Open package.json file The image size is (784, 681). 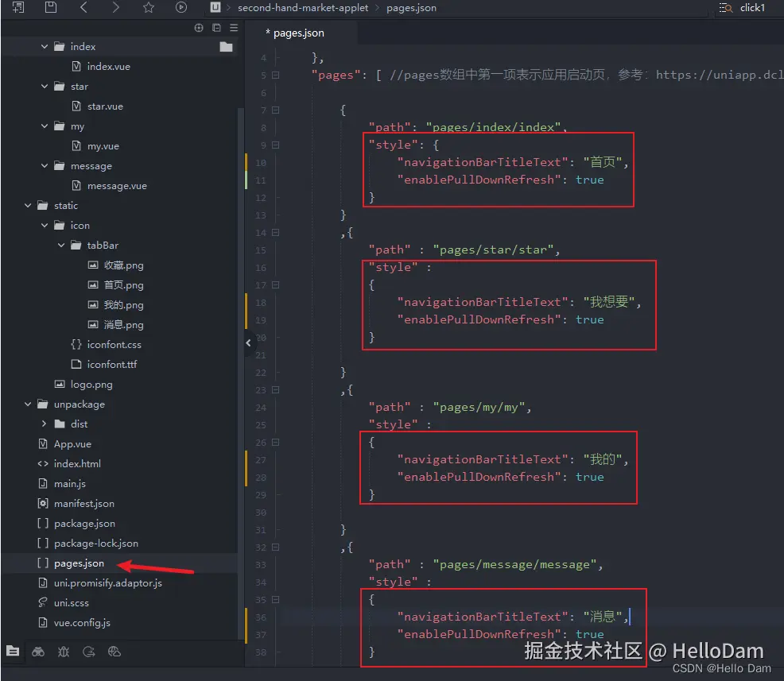84,523
